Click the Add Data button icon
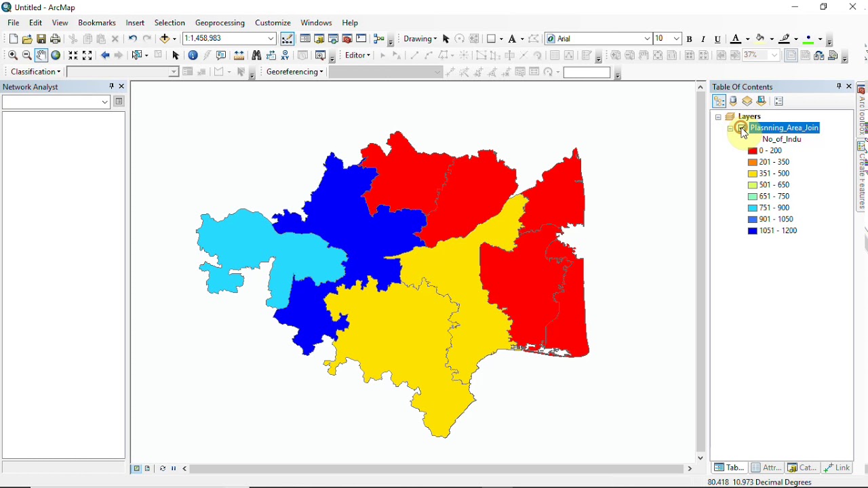The height and width of the screenshot is (488, 868). coord(165,39)
